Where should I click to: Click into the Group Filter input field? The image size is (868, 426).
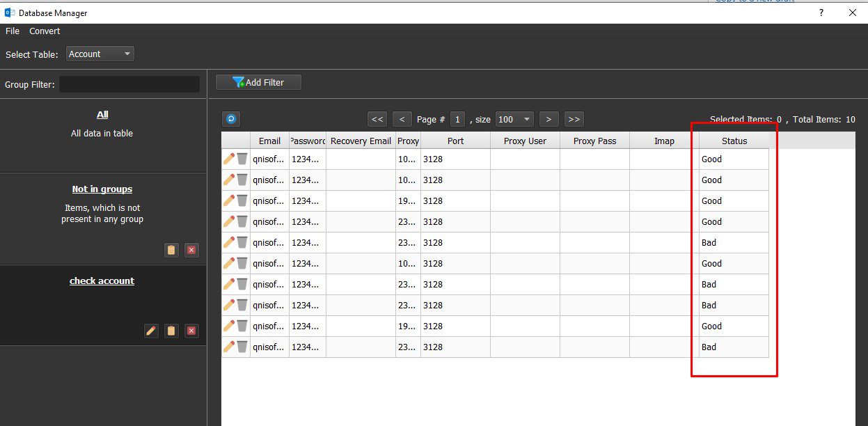(x=129, y=84)
